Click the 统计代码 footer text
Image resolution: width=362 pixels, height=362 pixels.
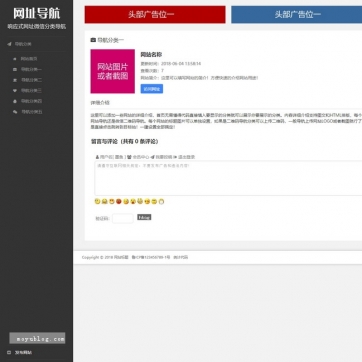point(181,257)
